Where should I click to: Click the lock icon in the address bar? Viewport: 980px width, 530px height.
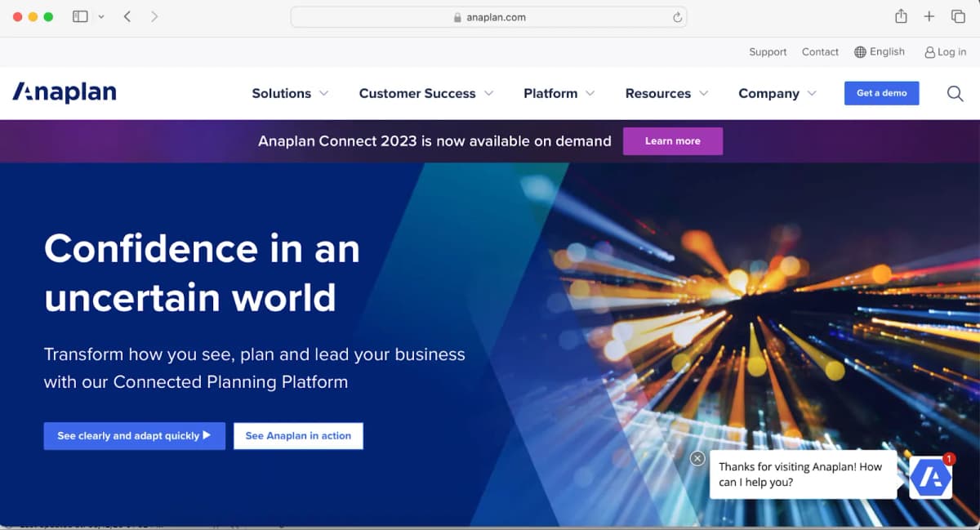pos(457,17)
